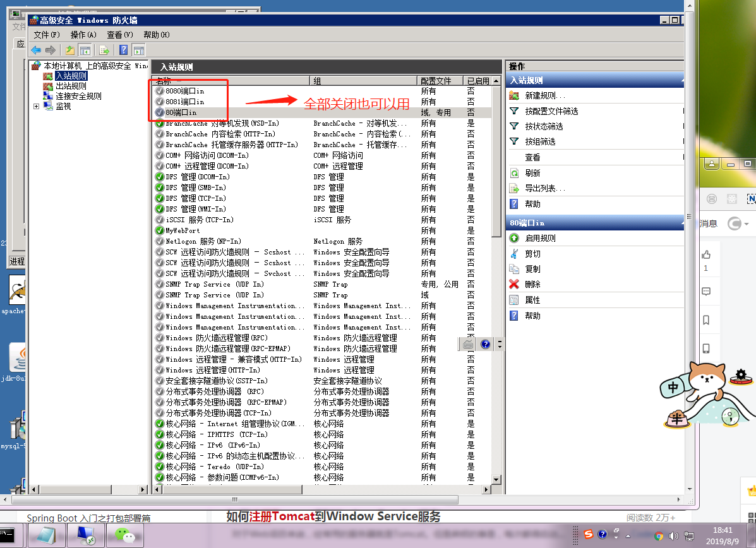Click the blue help toolbar icon

[x=123, y=50]
